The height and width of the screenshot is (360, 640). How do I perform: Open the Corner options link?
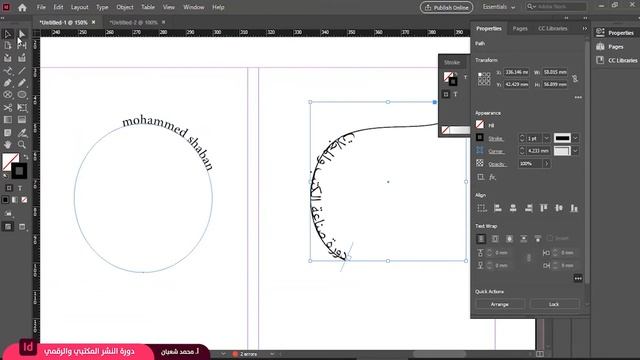tap(496, 151)
